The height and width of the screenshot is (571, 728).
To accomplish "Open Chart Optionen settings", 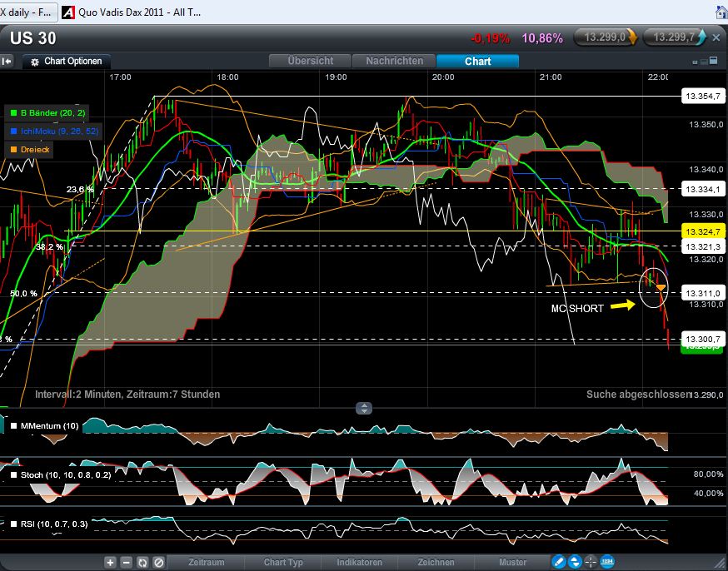I will click(x=67, y=62).
